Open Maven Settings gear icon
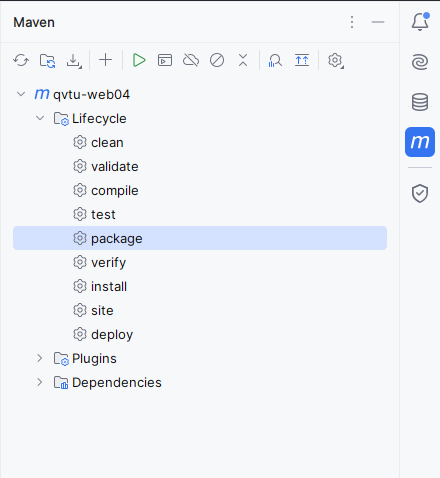Screen dimensions: 440x478 [x=335, y=61]
